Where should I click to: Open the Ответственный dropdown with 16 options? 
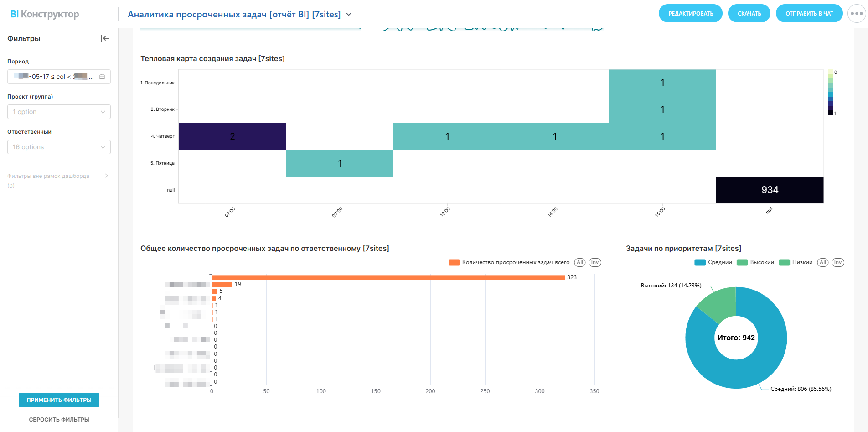coord(59,147)
